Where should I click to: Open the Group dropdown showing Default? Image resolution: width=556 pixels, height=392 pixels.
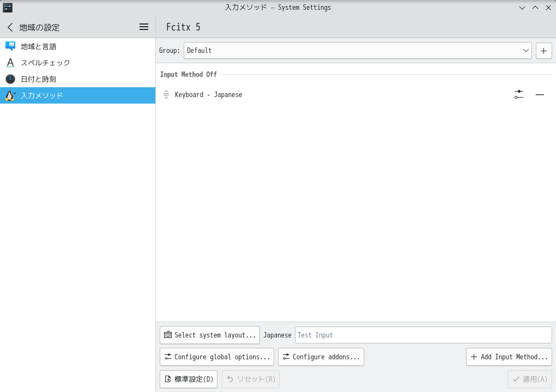point(358,51)
